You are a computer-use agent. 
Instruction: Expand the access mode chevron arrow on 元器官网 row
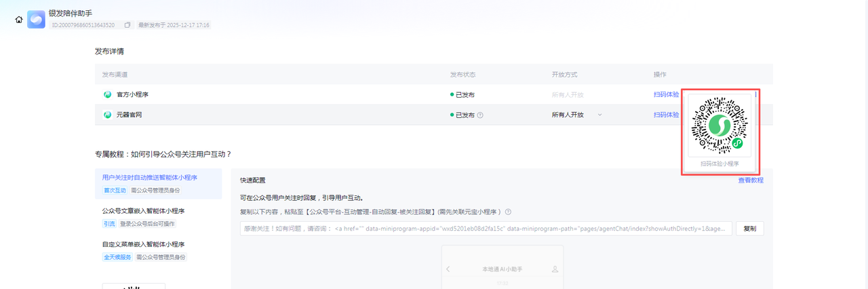pos(599,115)
